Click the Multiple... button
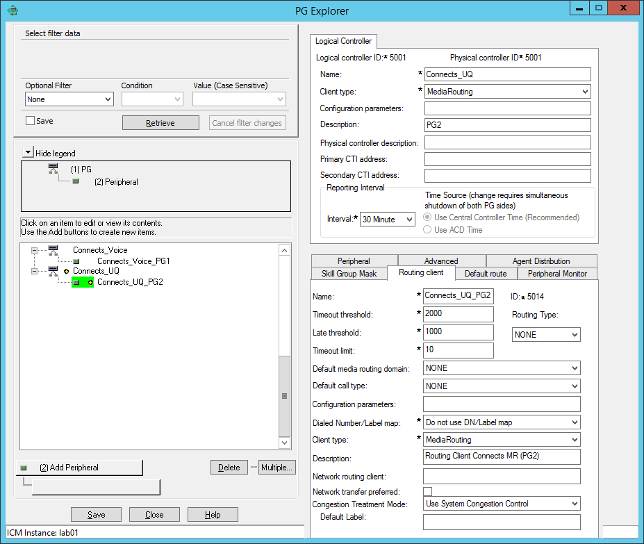Image resolution: width=644 pixels, height=544 pixels. coord(276,468)
